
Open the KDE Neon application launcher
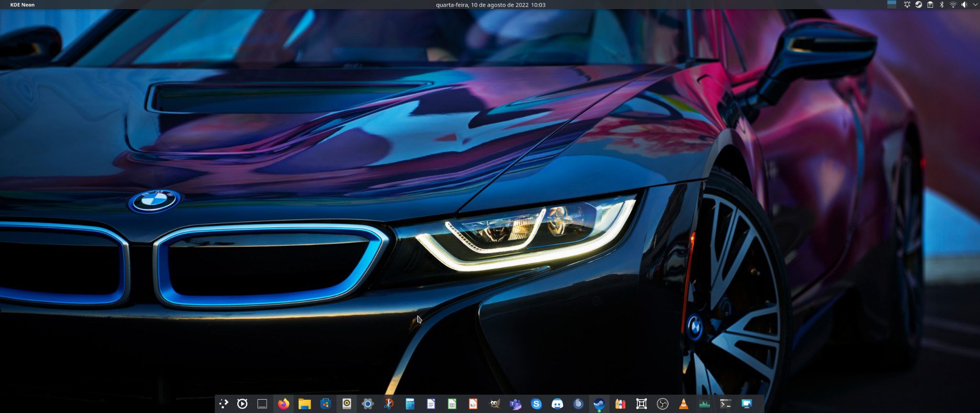(22, 5)
